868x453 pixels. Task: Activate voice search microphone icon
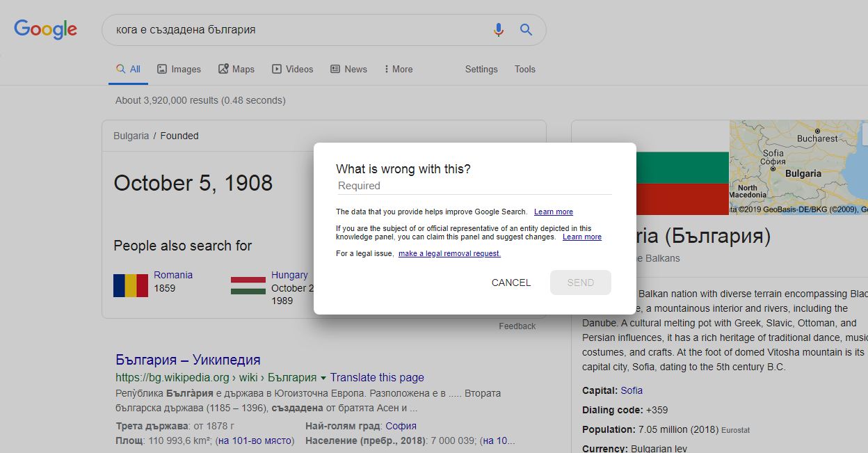498,30
